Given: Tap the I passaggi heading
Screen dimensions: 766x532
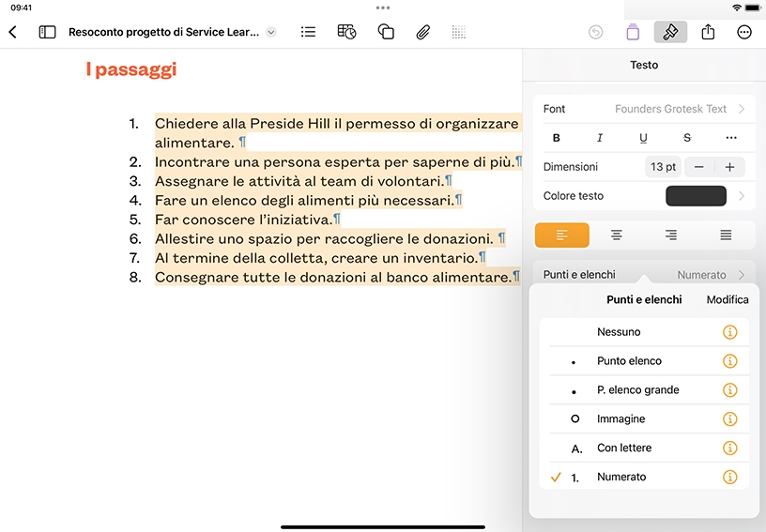Looking at the screenshot, I should tap(131, 69).
